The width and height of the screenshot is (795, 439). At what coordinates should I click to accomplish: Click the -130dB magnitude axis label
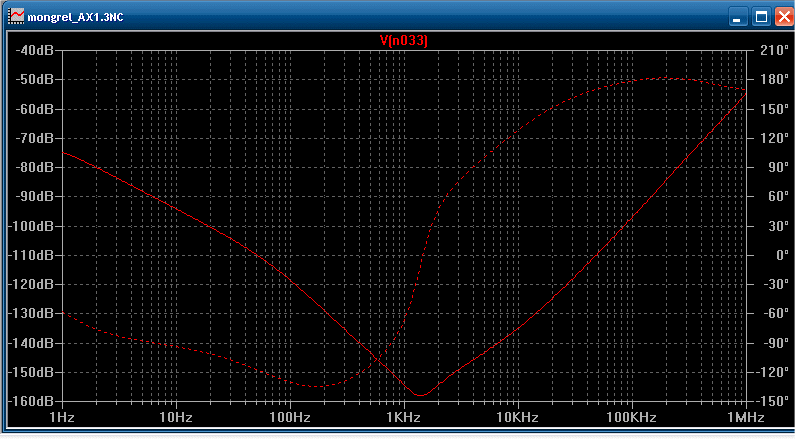click(x=31, y=313)
